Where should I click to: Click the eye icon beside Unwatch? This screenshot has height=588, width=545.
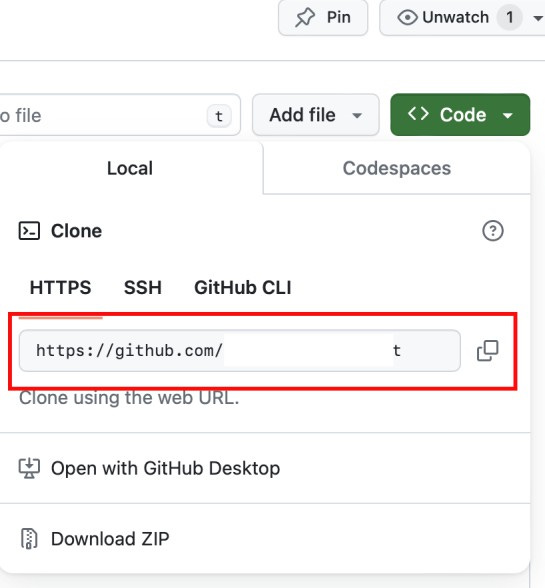[x=407, y=17]
